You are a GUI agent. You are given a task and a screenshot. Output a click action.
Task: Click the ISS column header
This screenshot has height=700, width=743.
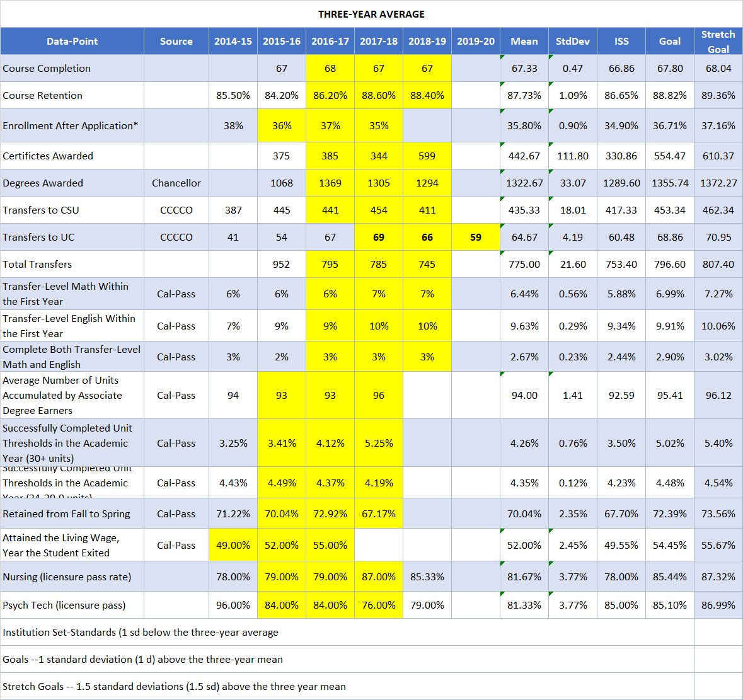click(621, 42)
